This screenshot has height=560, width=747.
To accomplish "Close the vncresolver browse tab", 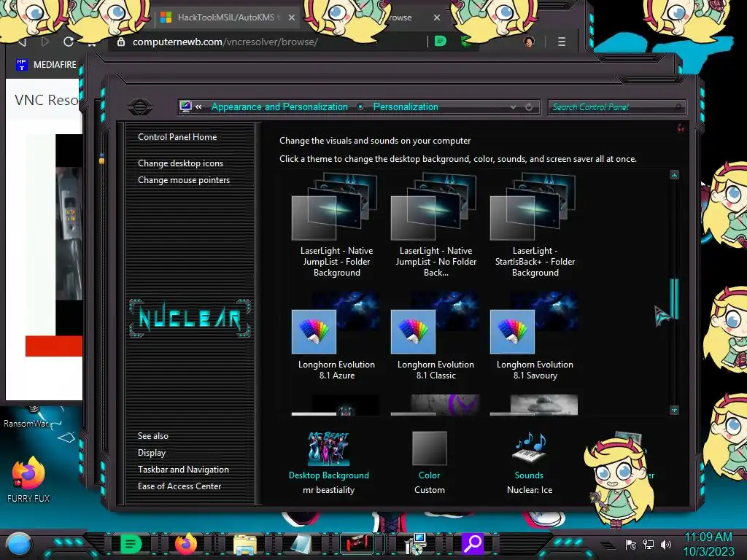I will 437,17.
